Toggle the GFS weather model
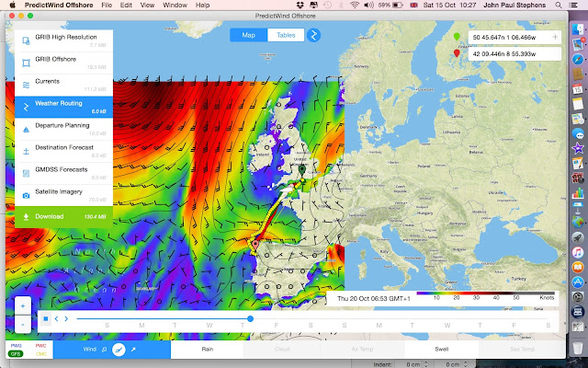Screen dimensions: 588x368 (16, 353)
